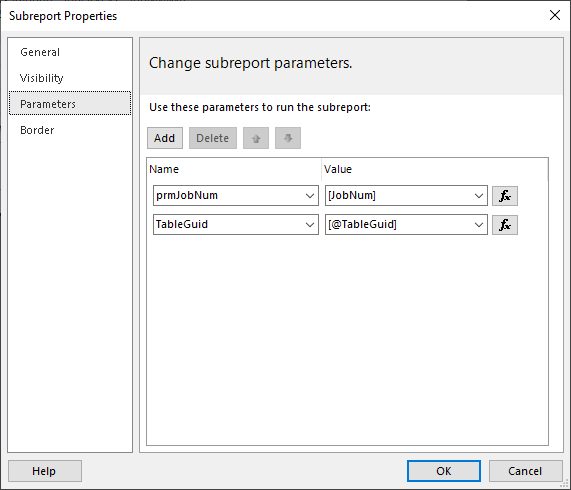The width and height of the screenshot is (571, 490).
Task: Cancel the subreport properties changes
Action: [525, 471]
